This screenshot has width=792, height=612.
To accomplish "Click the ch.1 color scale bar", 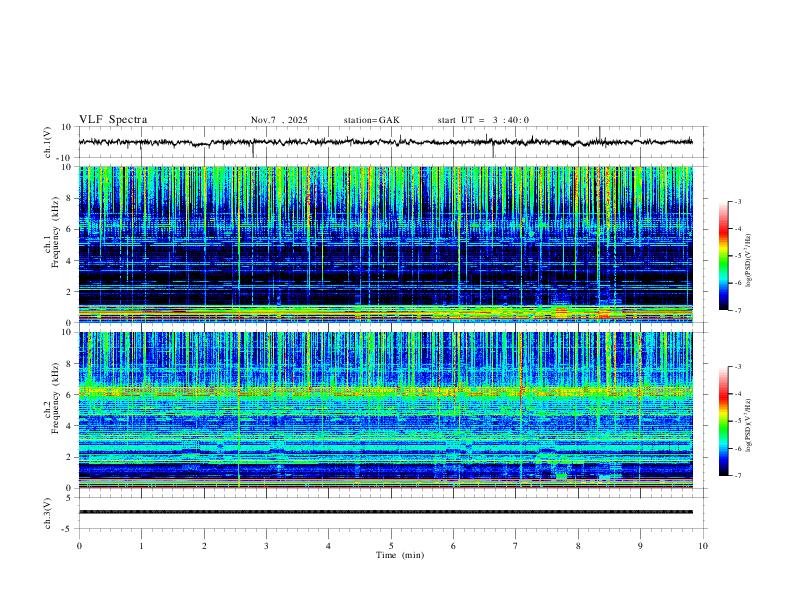I will [x=724, y=256].
